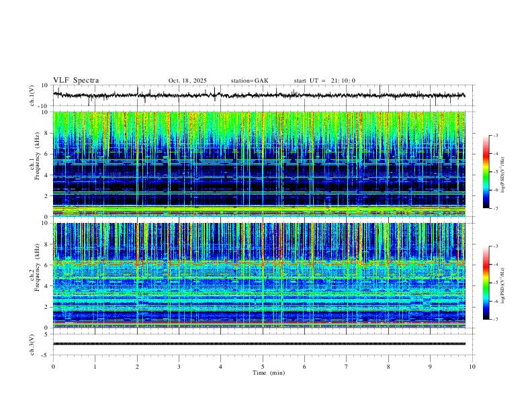Screen dimensions: 532x411
Task: Click the 'ch.3(V)' axis label
Action: click(32, 345)
